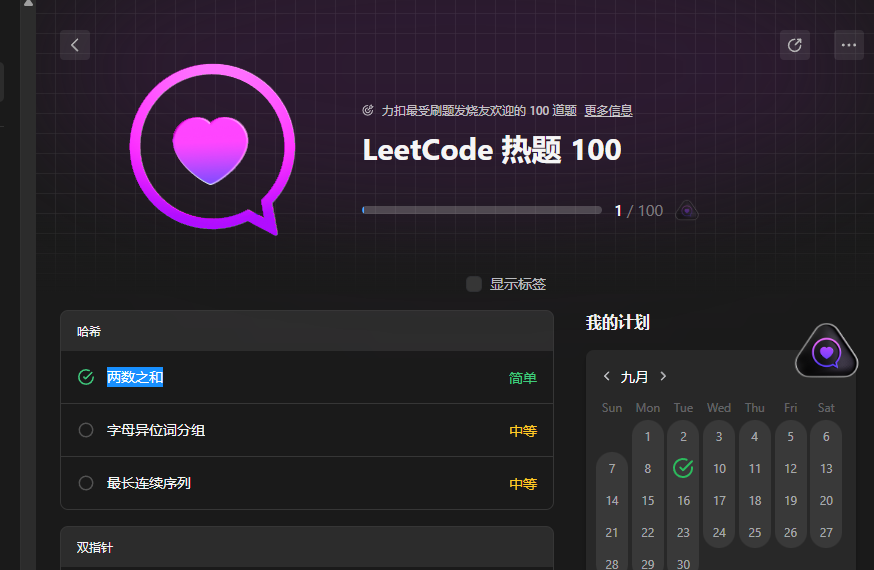
Task: Go to next month in calendar
Action: tap(663, 377)
